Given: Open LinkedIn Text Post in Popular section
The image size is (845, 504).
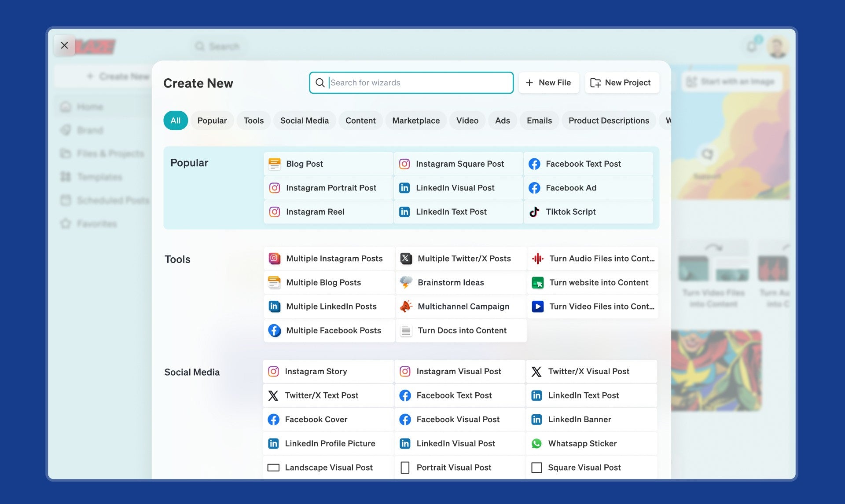Looking at the screenshot, I should (458, 212).
